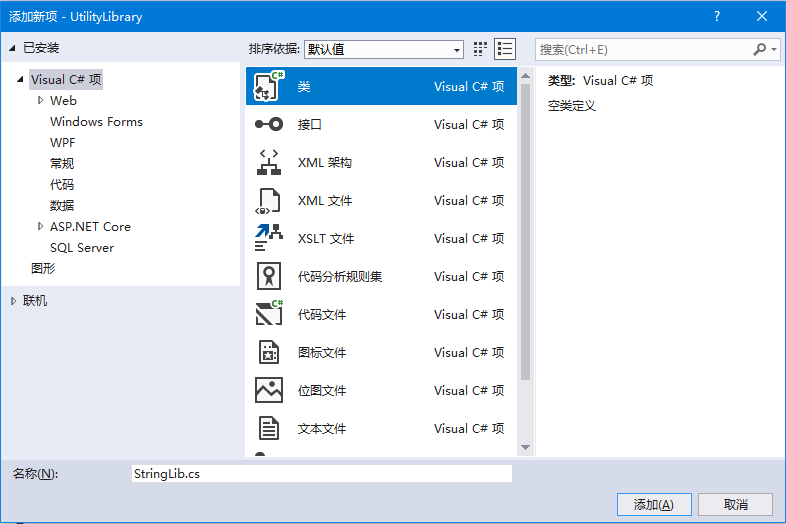Select the 图标文件 template icon
The height and width of the screenshot is (524, 786).
(x=269, y=353)
